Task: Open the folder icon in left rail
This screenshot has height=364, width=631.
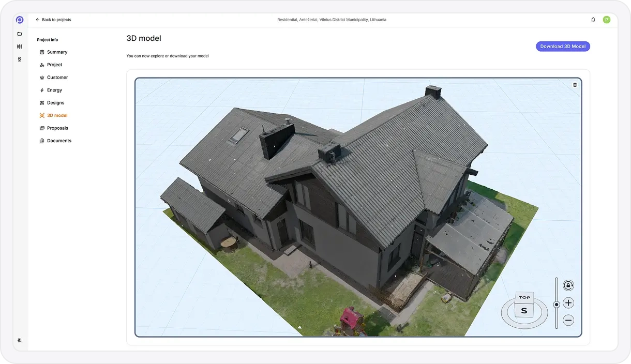Action: click(x=20, y=34)
